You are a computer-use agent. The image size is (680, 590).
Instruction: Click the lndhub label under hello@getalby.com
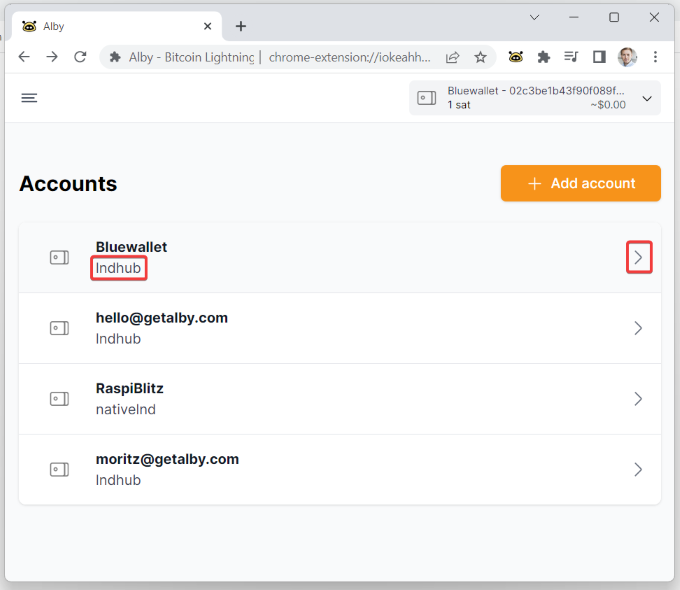118,339
